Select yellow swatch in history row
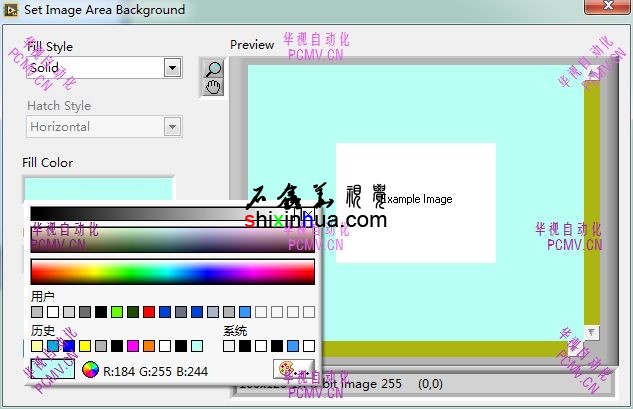This screenshot has width=633, height=409. (x=85, y=346)
